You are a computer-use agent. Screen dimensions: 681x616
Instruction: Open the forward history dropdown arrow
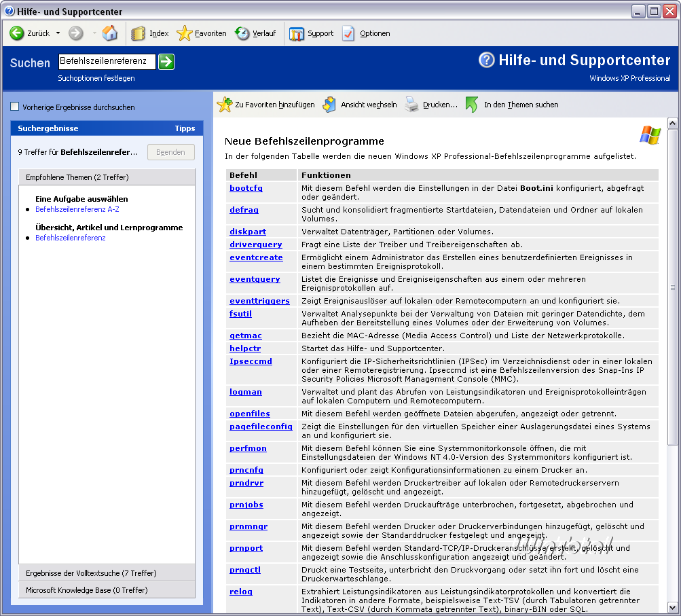point(94,33)
